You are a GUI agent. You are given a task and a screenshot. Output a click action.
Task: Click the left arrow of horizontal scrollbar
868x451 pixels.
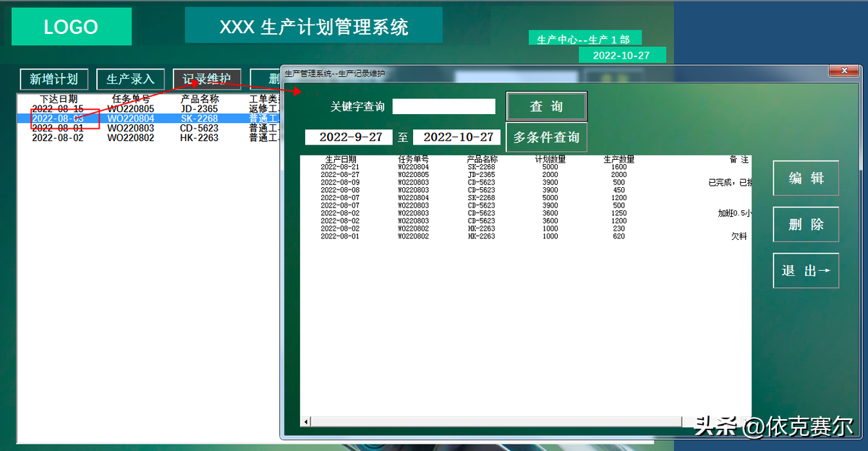(x=305, y=421)
